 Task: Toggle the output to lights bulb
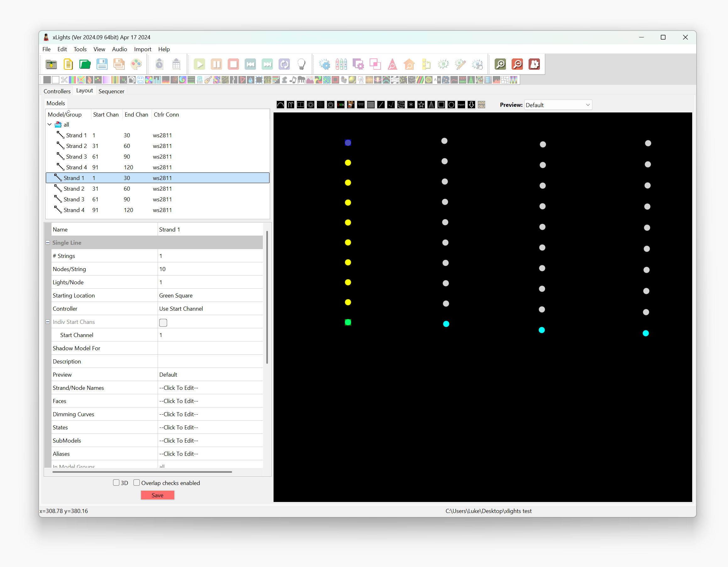point(301,64)
